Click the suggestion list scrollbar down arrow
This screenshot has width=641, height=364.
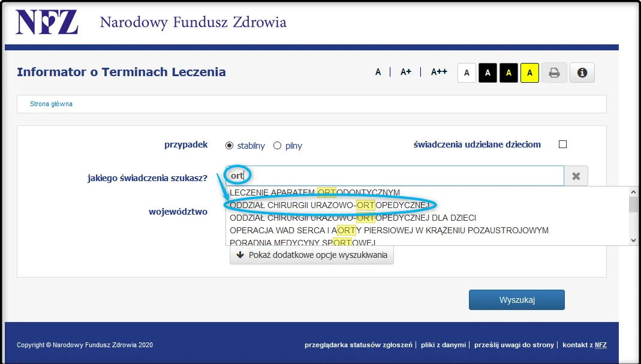(633, 240)
